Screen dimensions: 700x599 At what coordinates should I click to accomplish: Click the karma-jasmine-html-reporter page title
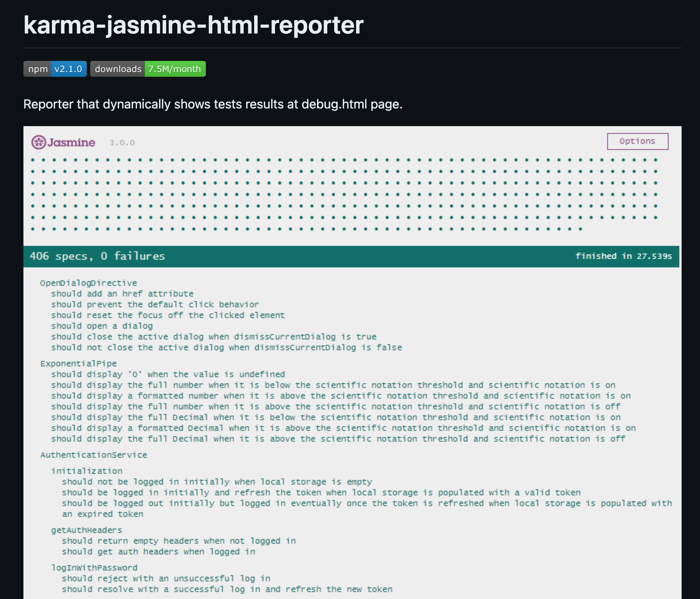coord(193,25)
